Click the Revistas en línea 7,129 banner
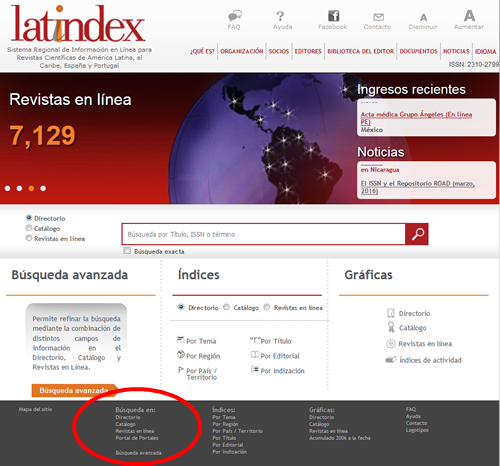Viewport: 500px width, 466px height. point(70,120)
